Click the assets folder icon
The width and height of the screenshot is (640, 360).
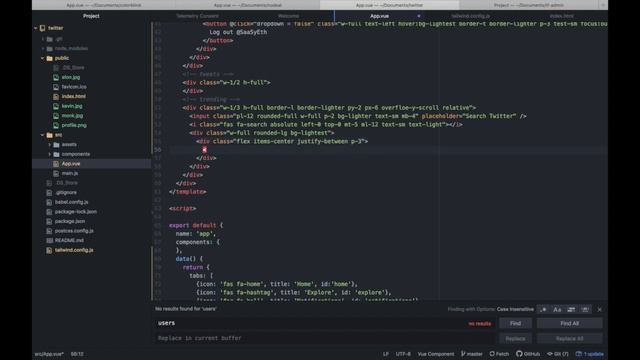point(56,144)
